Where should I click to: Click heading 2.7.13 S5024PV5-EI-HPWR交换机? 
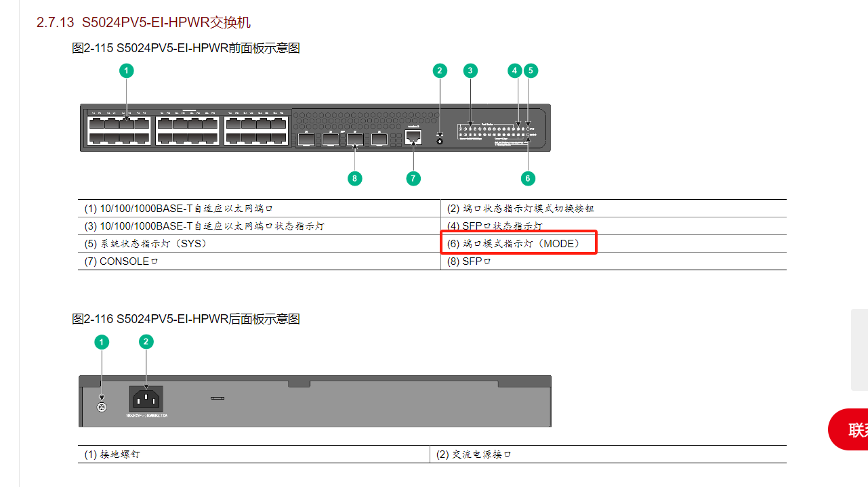click(x=144, y=22)
